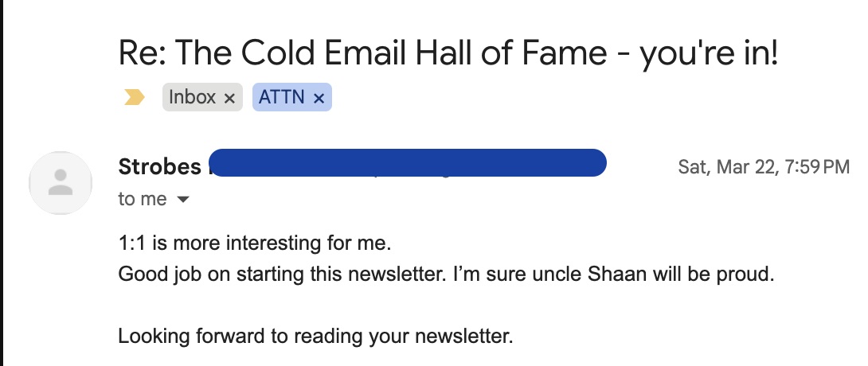Click "Re:" at the subject start
This screenshot has width=868, height=366.
(141, 53)
